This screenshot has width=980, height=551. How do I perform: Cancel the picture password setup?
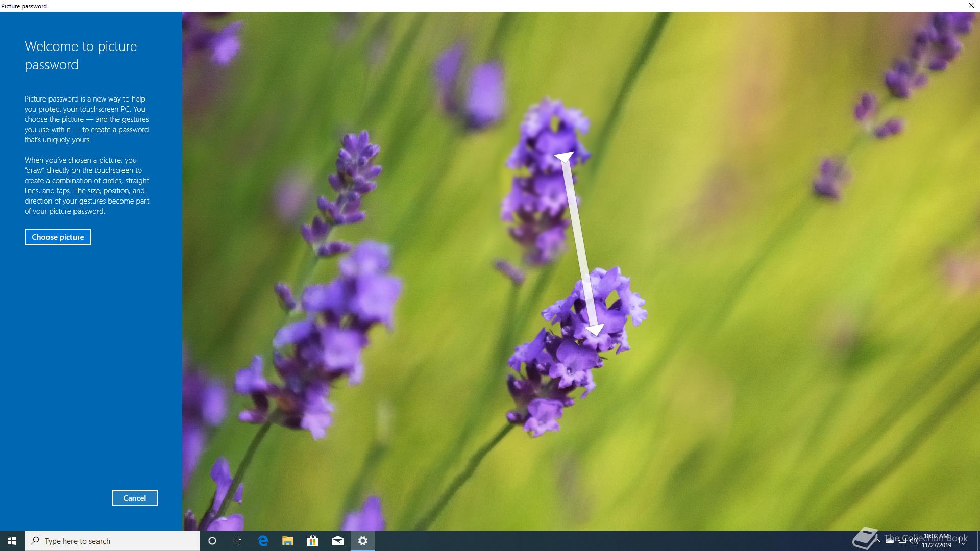pos(134,498)
